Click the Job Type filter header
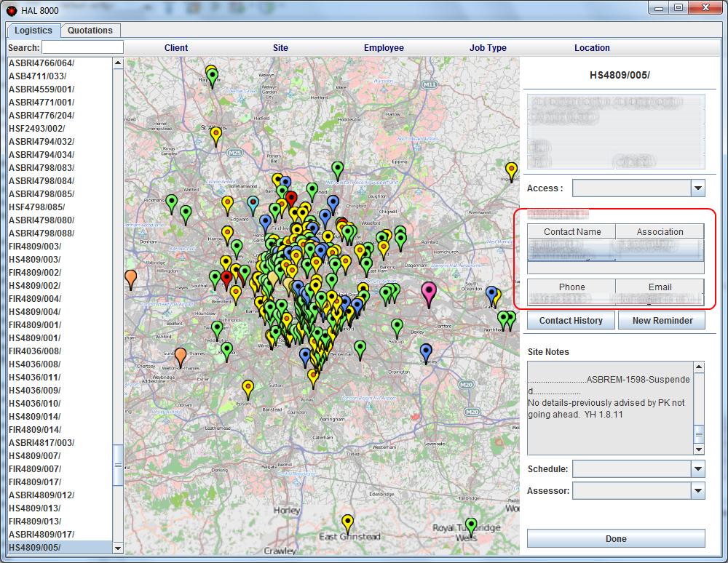This screenshot has height=563, width=728. pyautogui.click(x=488, y=48)
